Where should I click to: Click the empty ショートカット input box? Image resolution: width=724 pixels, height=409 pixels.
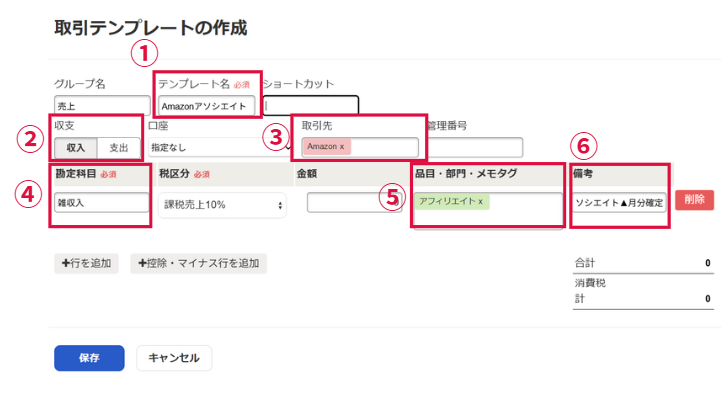click(311, 105)
